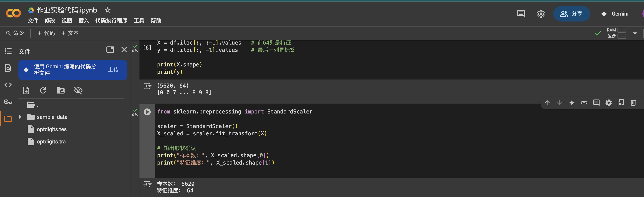Image resolution: width=644 pixels, height=197 pixels.
Task: Move cell down
Action: pos(559,103)
